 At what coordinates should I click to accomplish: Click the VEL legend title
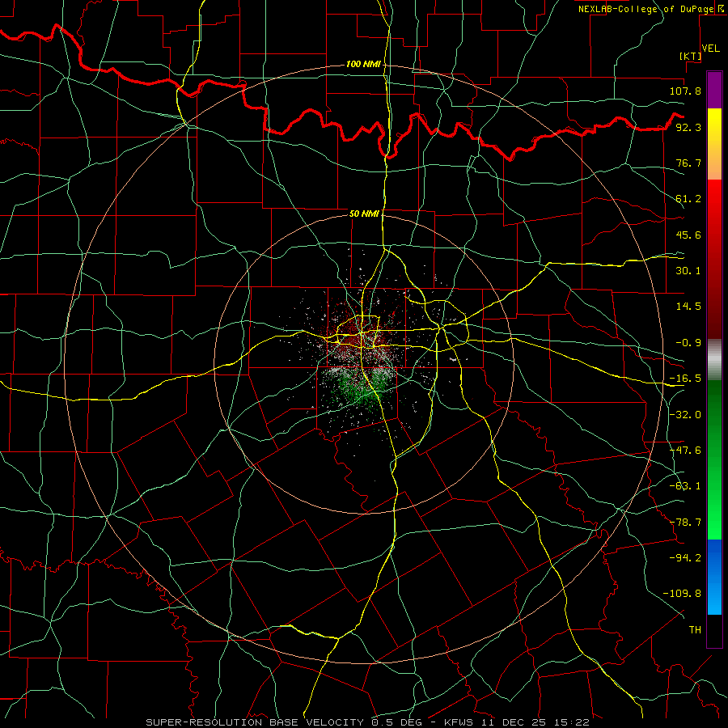coord(710,49)
